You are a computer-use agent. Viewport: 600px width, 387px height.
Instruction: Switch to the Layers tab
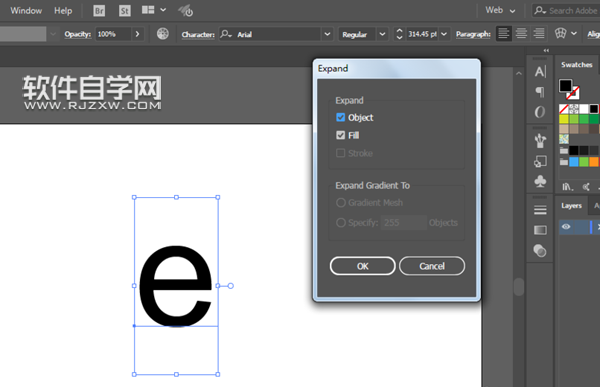pyautogui.click(x=571, y=206)
